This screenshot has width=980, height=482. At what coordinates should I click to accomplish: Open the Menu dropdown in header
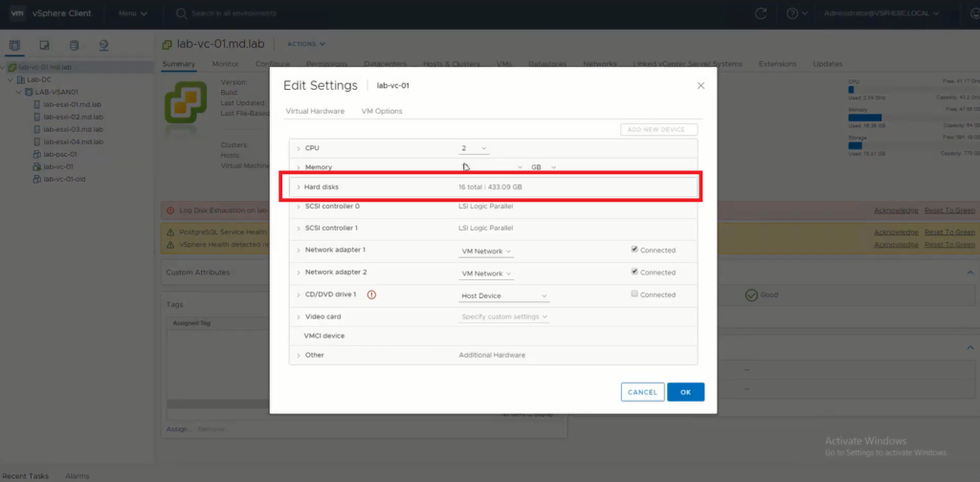(x=133, y=13)
